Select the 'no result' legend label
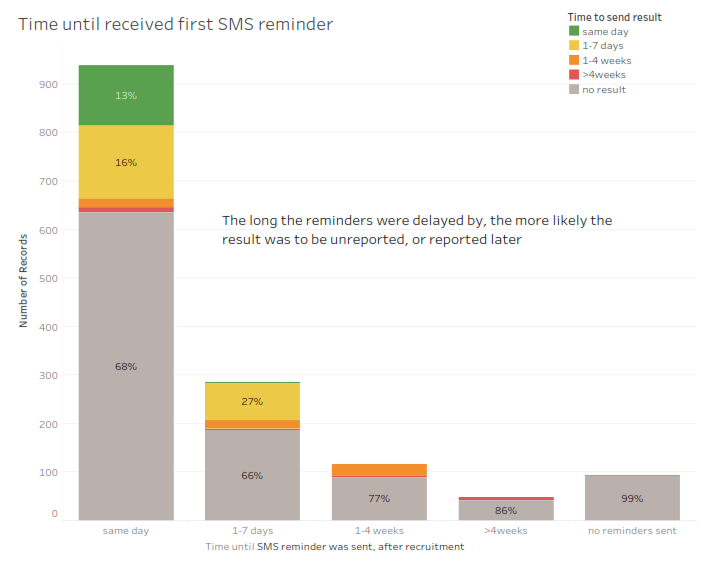Screen dimensions: 714x566 coord(604,90)
